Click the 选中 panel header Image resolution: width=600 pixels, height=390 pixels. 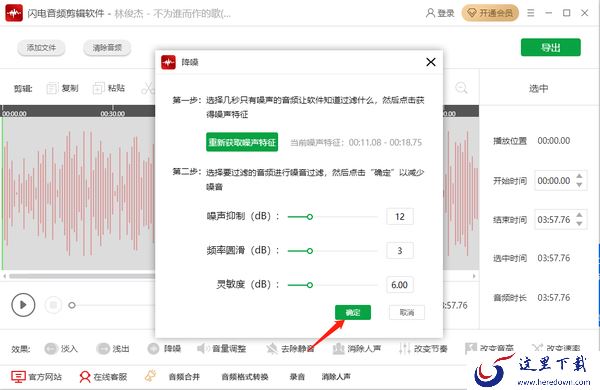538,88
